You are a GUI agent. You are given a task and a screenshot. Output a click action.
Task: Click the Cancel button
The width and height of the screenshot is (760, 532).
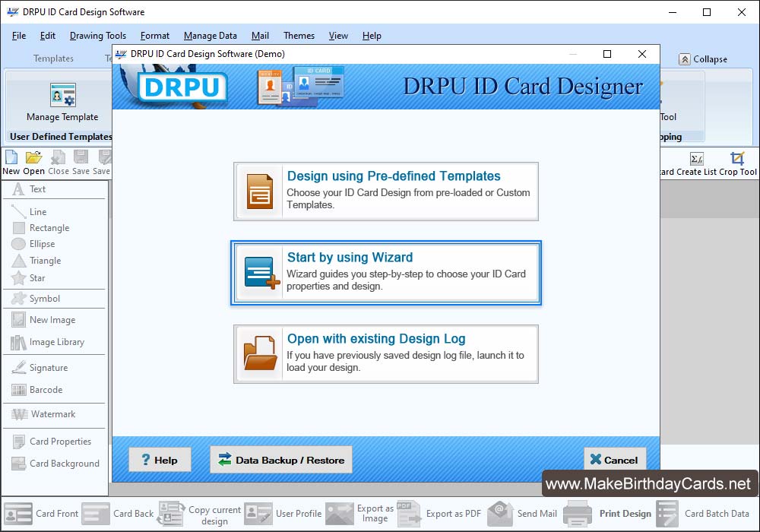coord(615,460)
